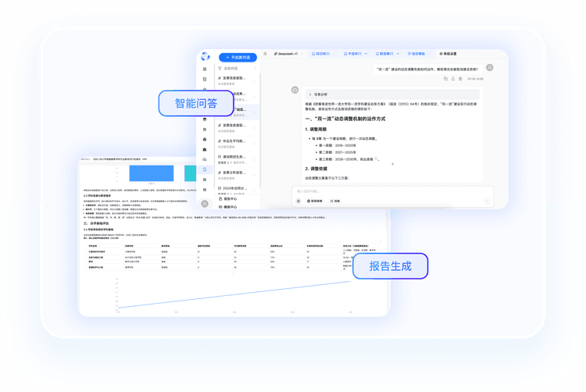Screen dimensions: 586x392
Task: Click the plus icon in the chat input box
Action: [x=298, y=201]
